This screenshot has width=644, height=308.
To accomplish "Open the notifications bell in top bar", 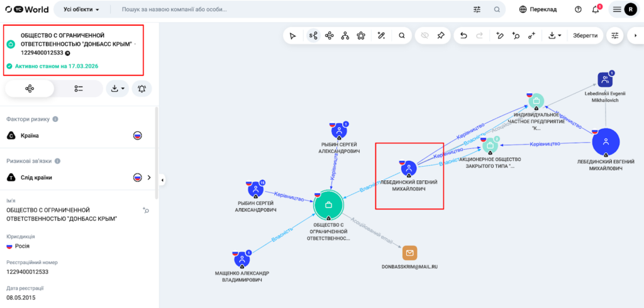I will (x=596, y=9).
